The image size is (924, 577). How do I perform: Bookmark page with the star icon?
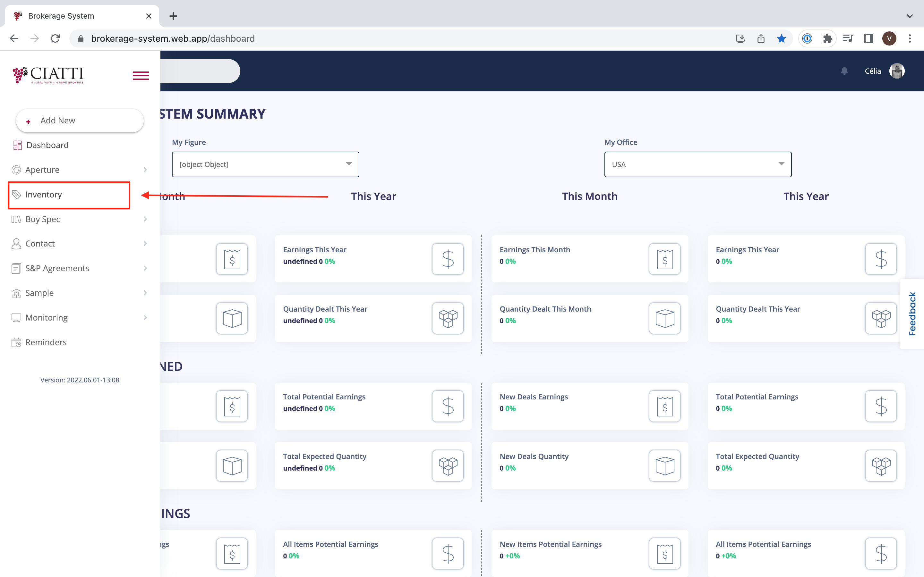coord(781,38)
